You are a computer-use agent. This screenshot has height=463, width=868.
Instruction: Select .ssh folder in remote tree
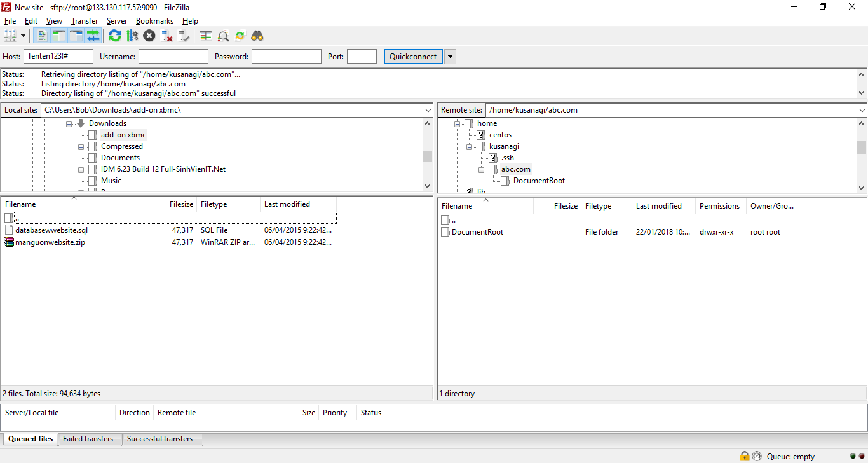pos(507,158)
